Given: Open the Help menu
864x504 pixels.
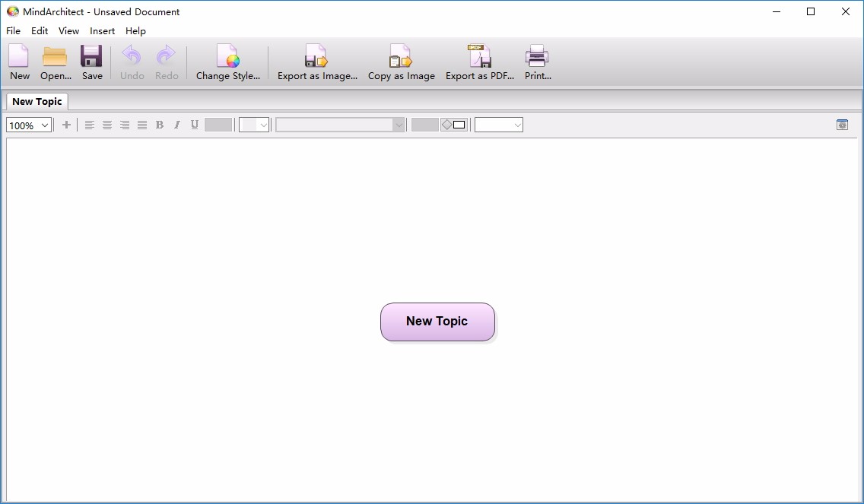Looking at the screenshot, I should 135,31.
